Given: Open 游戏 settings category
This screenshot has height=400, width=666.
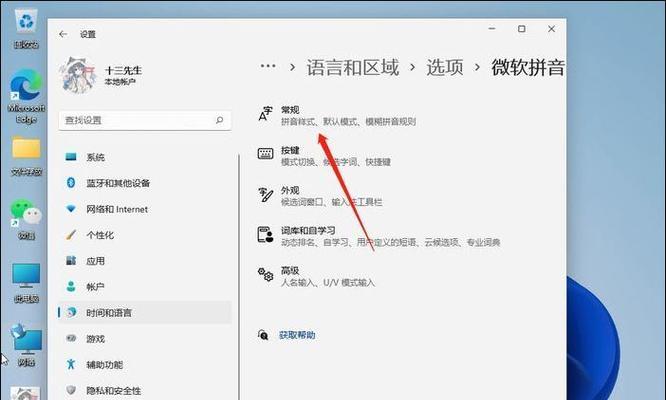Looking at the screenshot, I should [144, 339].
